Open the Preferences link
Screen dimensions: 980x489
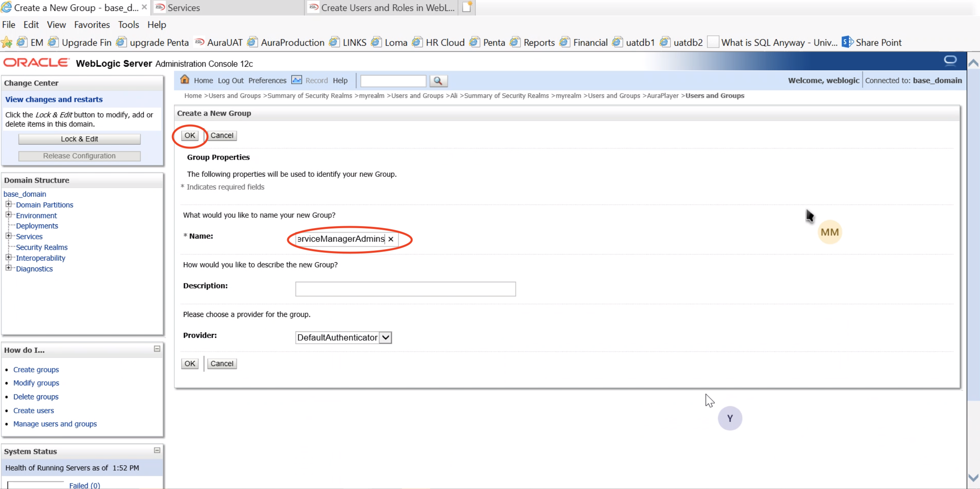[x=267, y=80]
